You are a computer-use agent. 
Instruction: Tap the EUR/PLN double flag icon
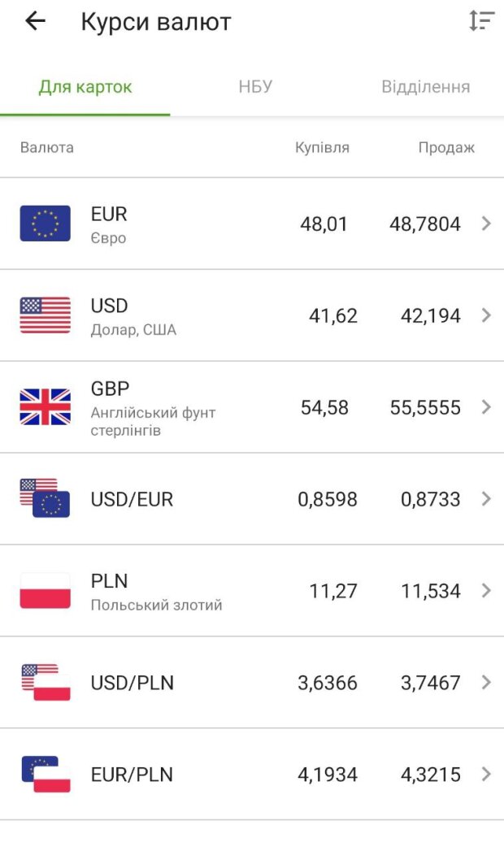(46, 775)
